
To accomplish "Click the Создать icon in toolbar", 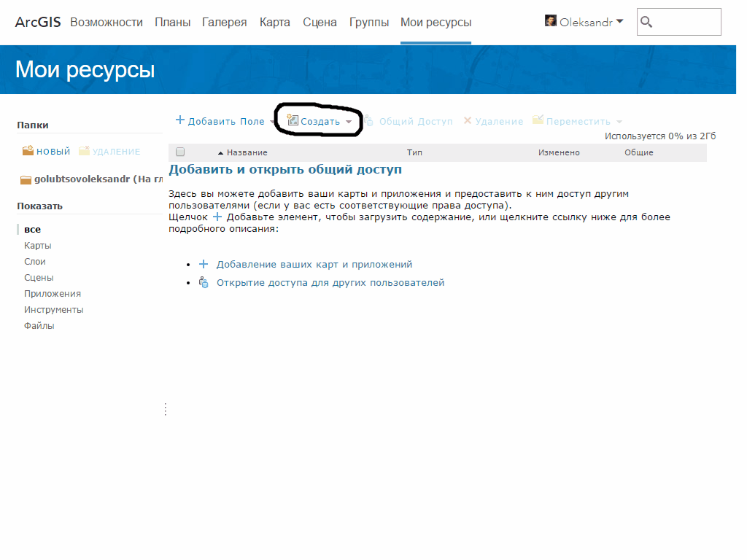I will 293,120.
